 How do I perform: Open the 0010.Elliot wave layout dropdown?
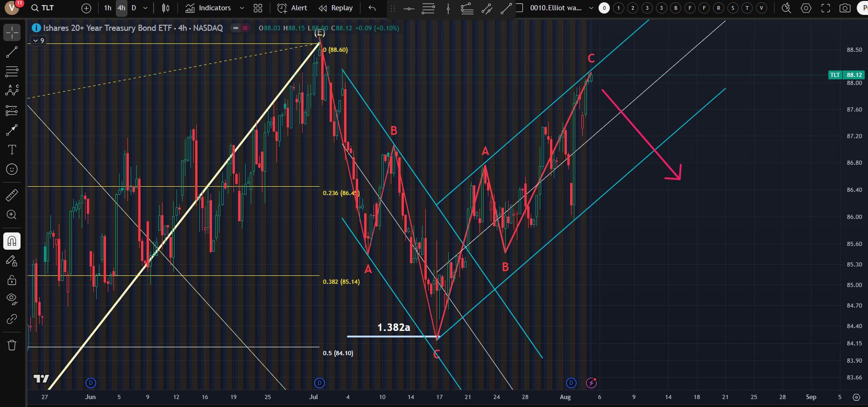[x=591, y=8]
